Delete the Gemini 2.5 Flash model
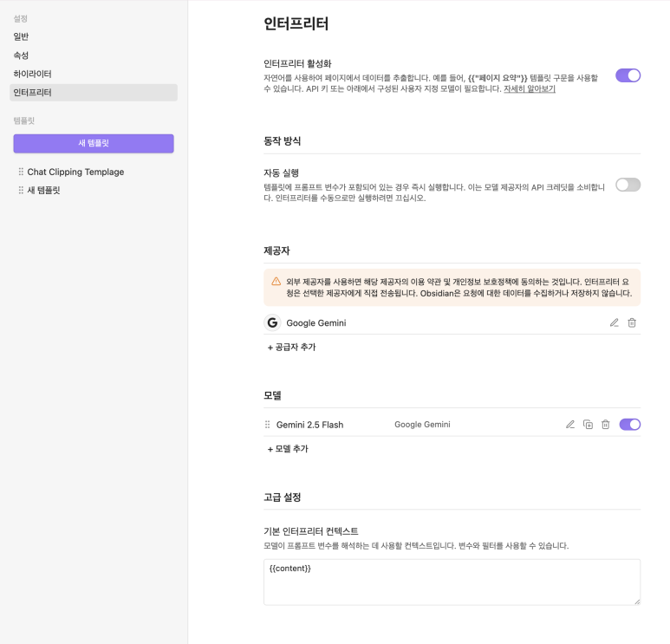Image resolution: width=670 pixels, height=644 pixels. pyautogui.click(x=606, y=425)
